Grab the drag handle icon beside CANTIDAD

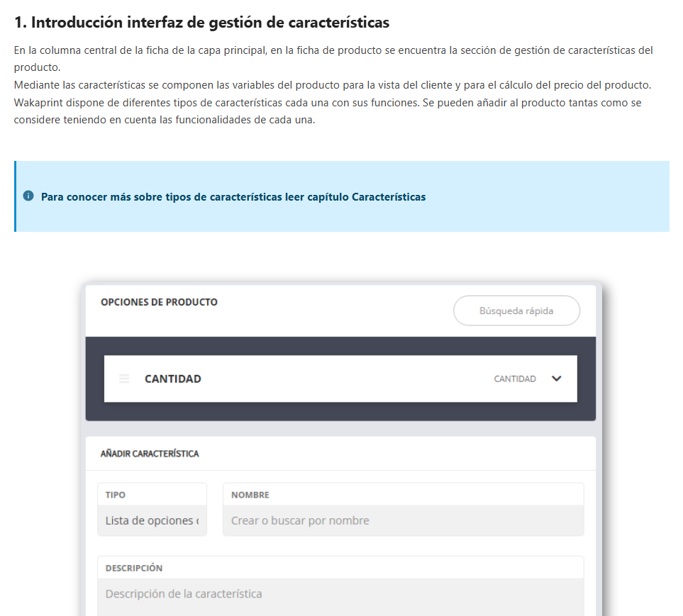click(x=124, y=379)
